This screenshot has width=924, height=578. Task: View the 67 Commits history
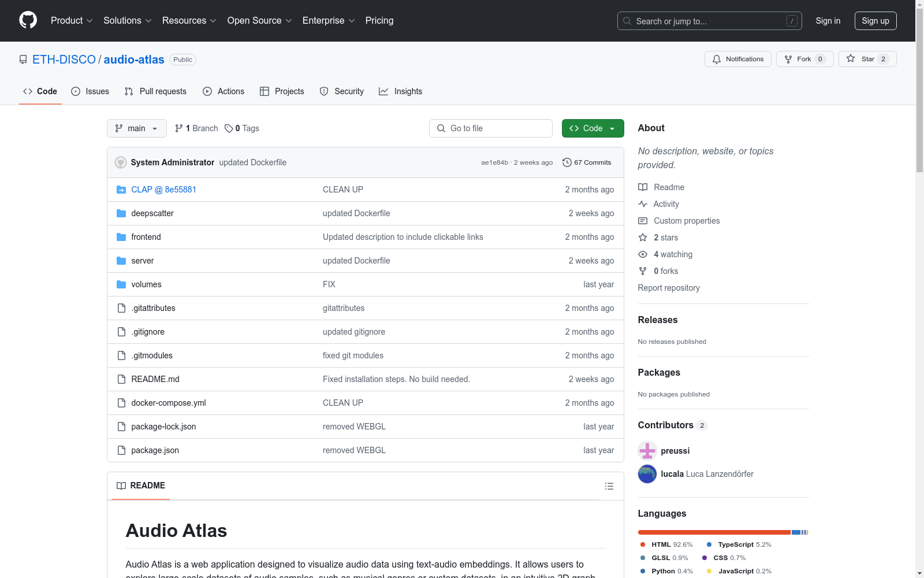click(x=587, y=162)
